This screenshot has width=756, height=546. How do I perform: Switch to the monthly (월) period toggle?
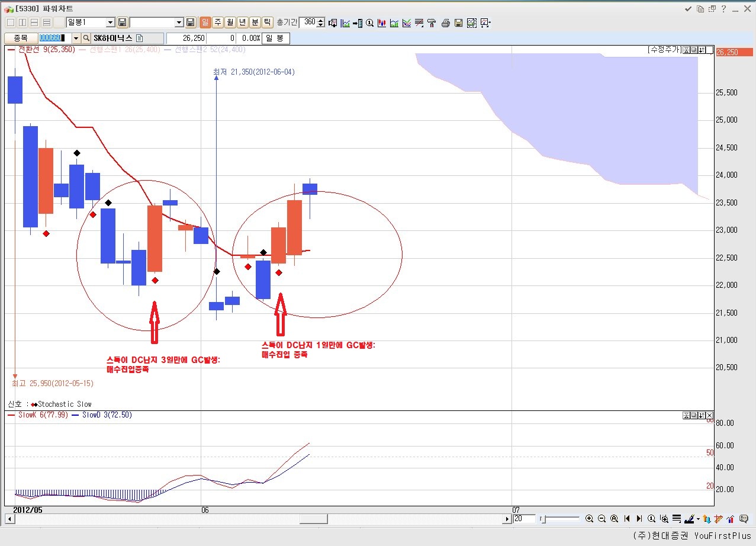coord(230,23)
